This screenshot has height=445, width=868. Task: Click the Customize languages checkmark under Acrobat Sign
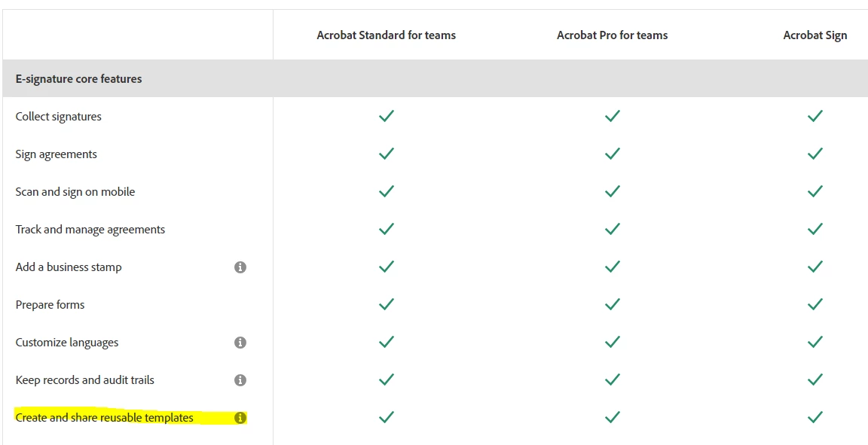(x=815, y=342)
